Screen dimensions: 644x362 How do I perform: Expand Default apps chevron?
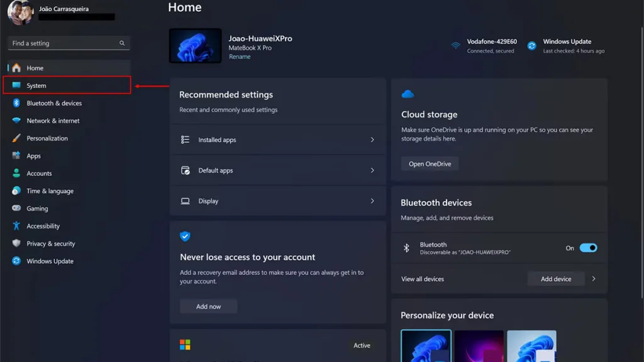[x=372, y=170]
